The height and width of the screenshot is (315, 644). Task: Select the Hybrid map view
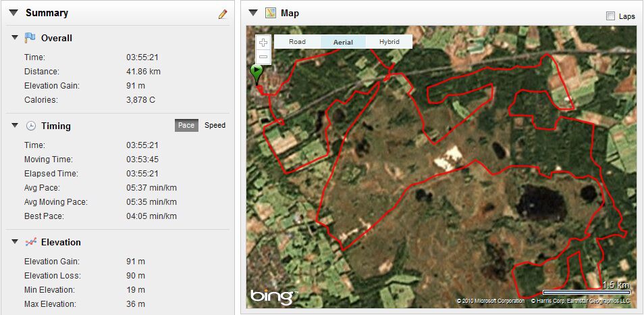(389, 42)
